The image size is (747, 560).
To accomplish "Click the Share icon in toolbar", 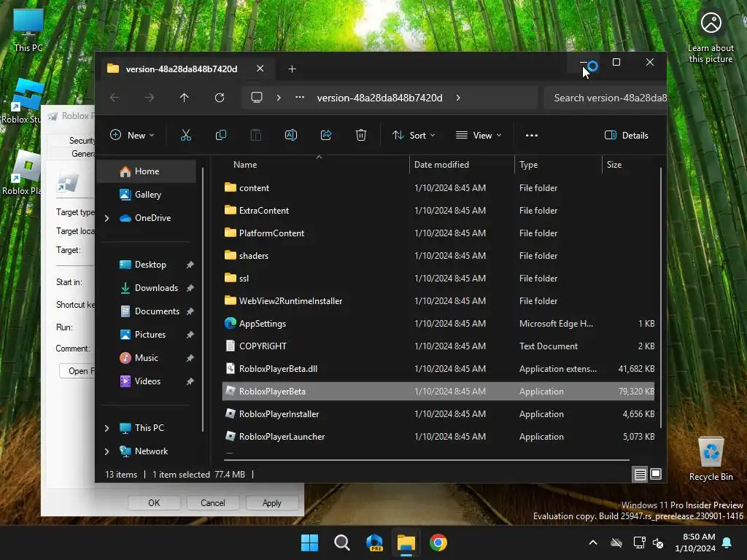I will point(326,135).
